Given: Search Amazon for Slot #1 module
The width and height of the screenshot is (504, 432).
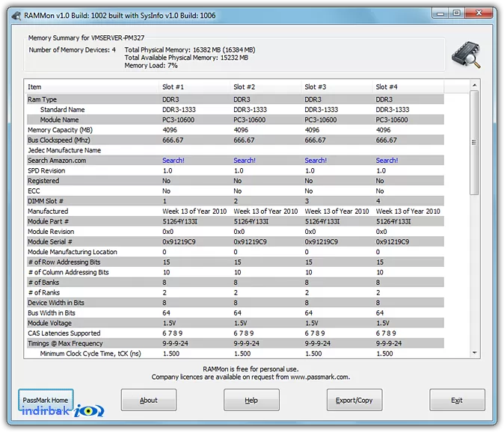Looking at the screenshot, I should click(x=173, y=160).
